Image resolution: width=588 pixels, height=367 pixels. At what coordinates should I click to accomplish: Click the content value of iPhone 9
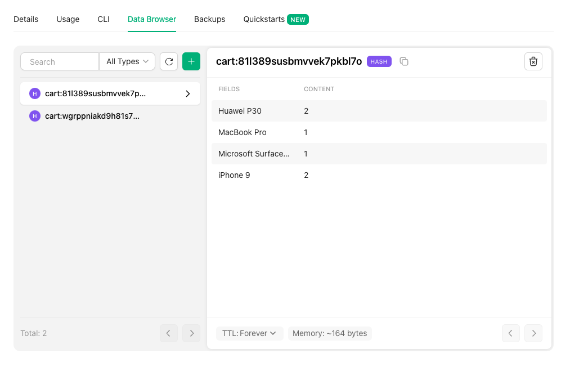[x=306, y=175]
